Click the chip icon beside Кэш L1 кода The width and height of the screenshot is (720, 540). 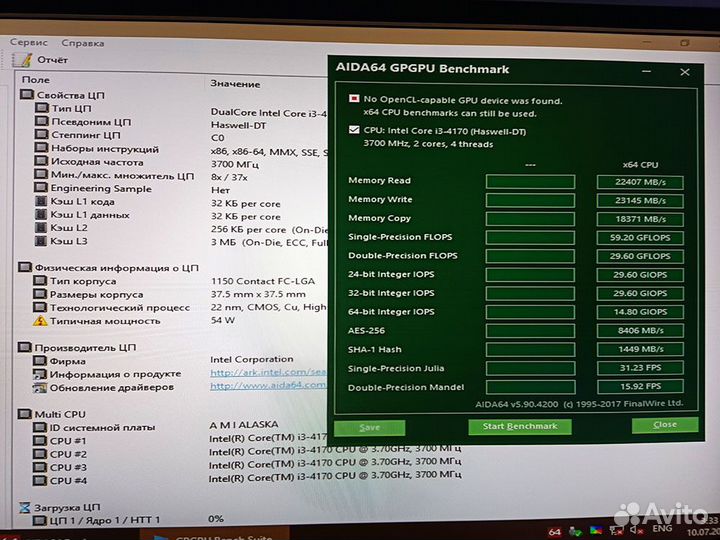pos(41,201)
